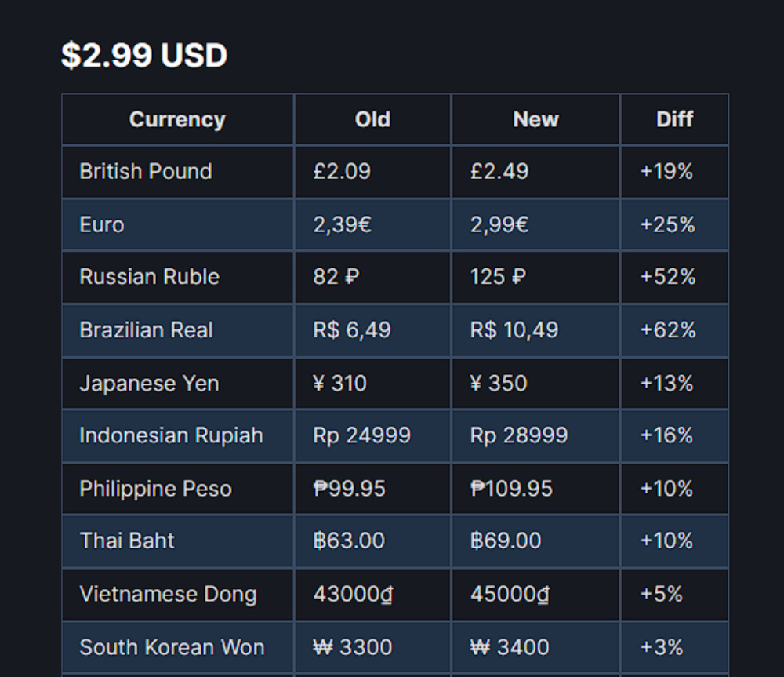Click the Old column header

tap(372, 119)
